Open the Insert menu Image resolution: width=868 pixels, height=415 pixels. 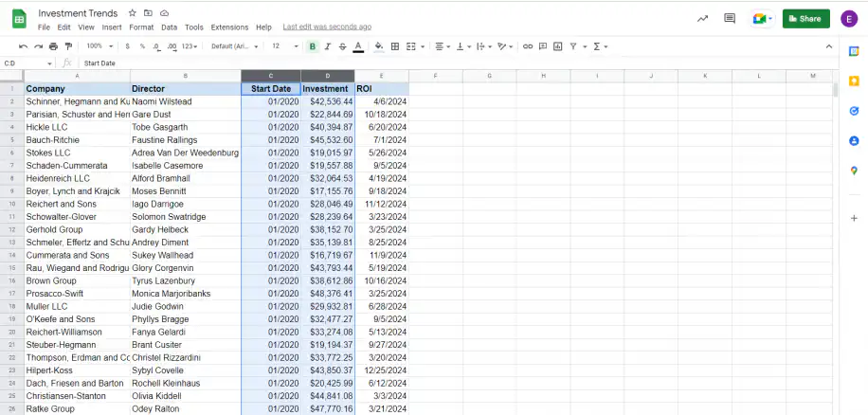click(112, 27)
